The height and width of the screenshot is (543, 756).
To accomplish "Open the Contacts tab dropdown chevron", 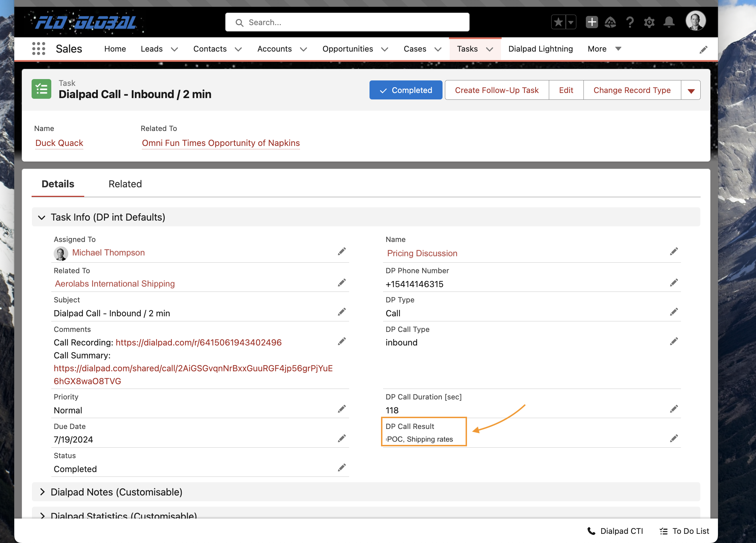I will click(x=238, y=49).
